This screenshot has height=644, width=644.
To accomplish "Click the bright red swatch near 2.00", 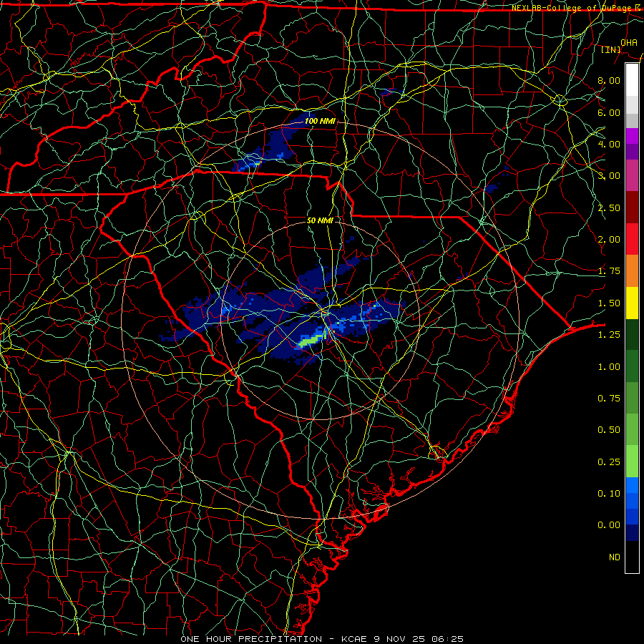I will (x=632, y=239).
